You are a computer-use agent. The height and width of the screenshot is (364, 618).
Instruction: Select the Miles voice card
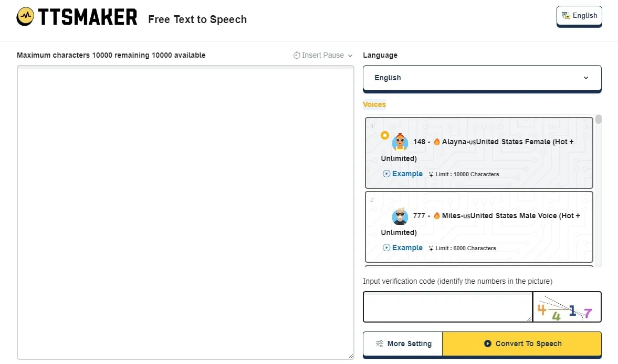click(479, 227)
